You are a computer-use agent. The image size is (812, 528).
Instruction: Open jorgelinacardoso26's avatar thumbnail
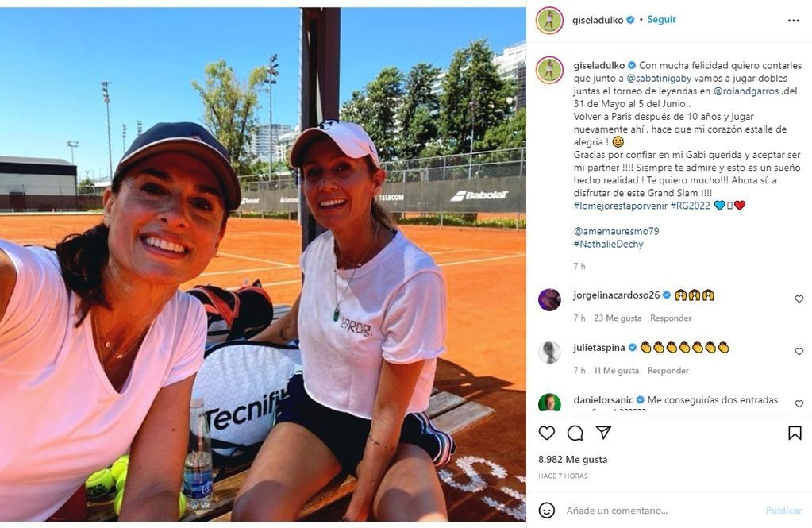click(x=549, y=299)
